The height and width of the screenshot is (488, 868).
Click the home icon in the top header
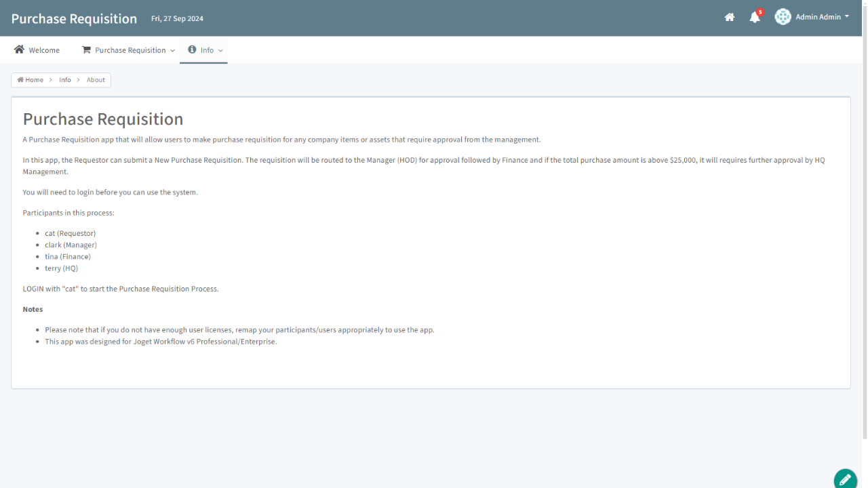(730, 18)
